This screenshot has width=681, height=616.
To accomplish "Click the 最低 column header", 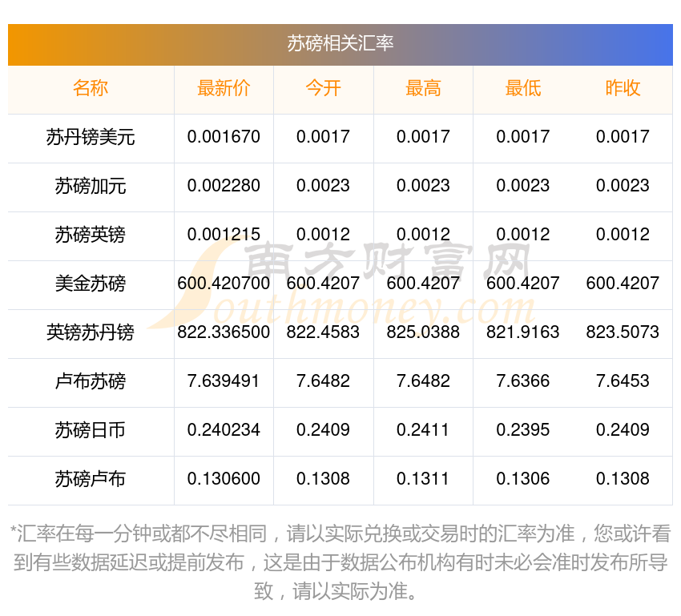I will tap(523, 88).
